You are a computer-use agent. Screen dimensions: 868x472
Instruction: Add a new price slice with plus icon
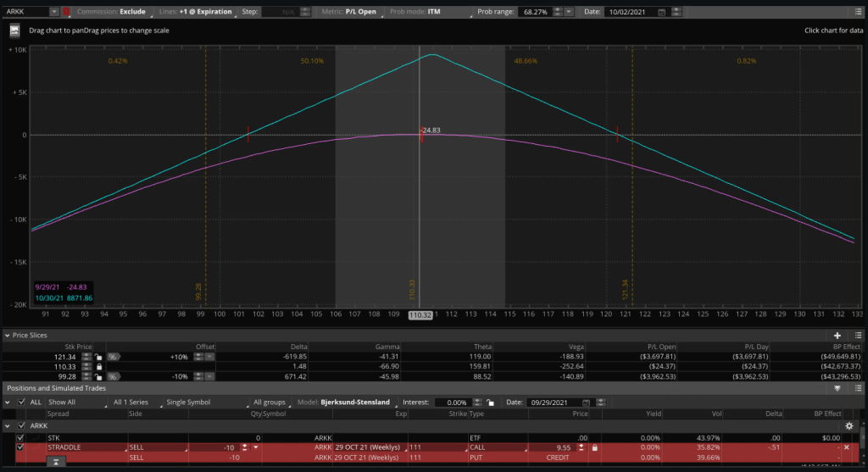point(837,336)
